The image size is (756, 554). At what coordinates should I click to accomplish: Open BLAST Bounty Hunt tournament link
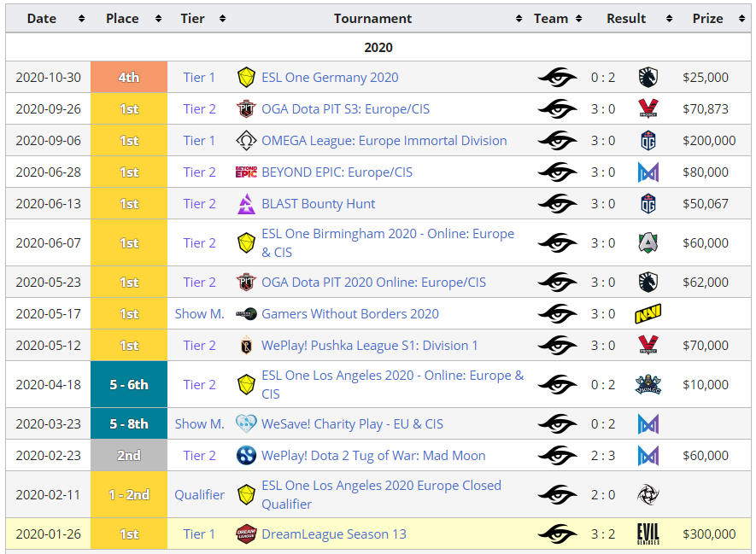pos(319,204)
